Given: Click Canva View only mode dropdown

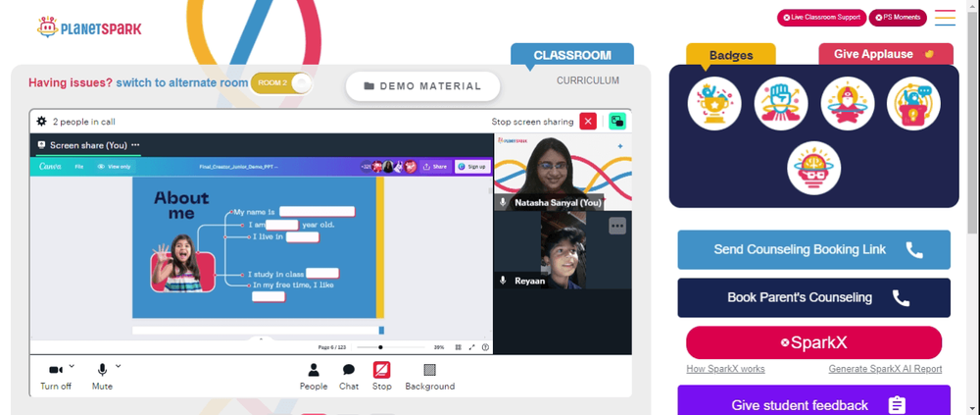Looking at the screenshot, I should (x=114, y=167).
